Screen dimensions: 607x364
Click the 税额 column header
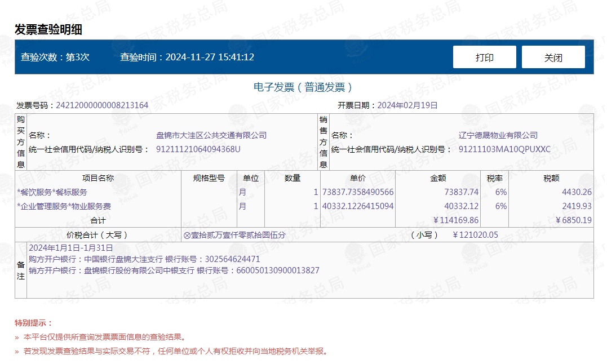pos(551,178)
